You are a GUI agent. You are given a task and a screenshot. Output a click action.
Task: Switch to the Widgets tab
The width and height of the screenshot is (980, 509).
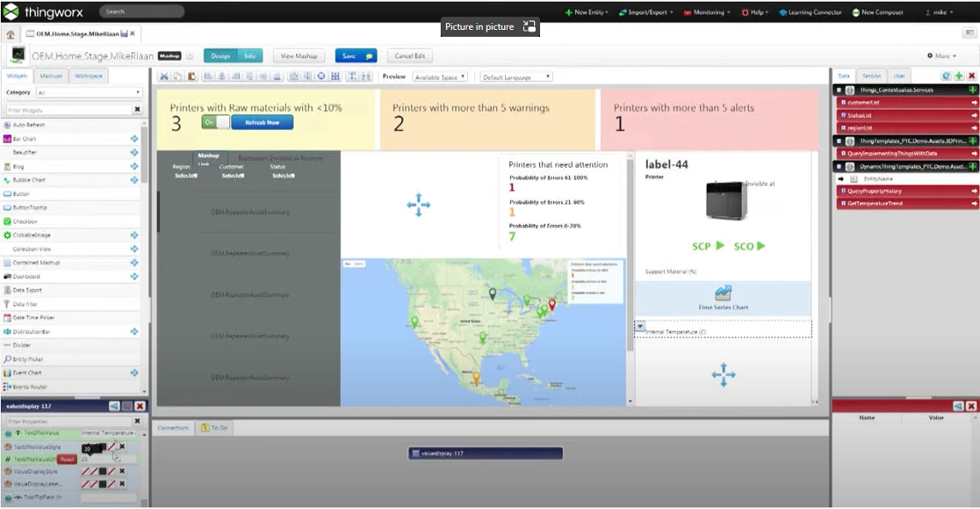pos(17,75)
